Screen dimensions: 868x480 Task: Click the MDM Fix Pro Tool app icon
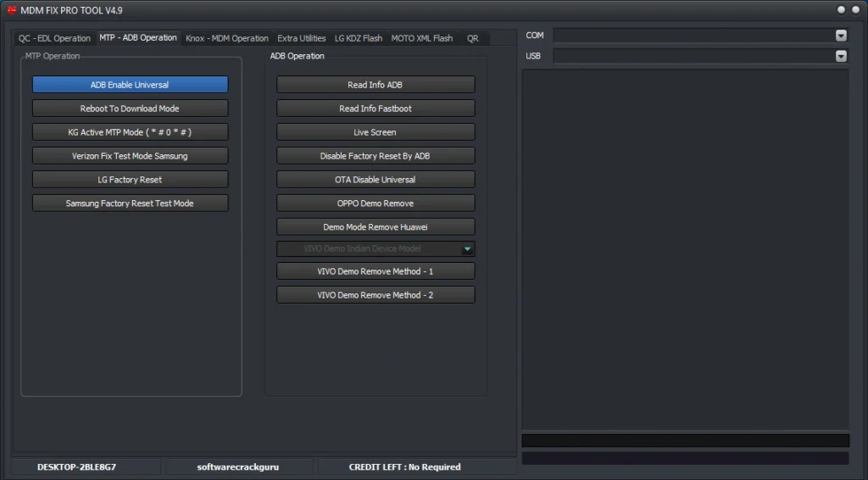point(12,9)
